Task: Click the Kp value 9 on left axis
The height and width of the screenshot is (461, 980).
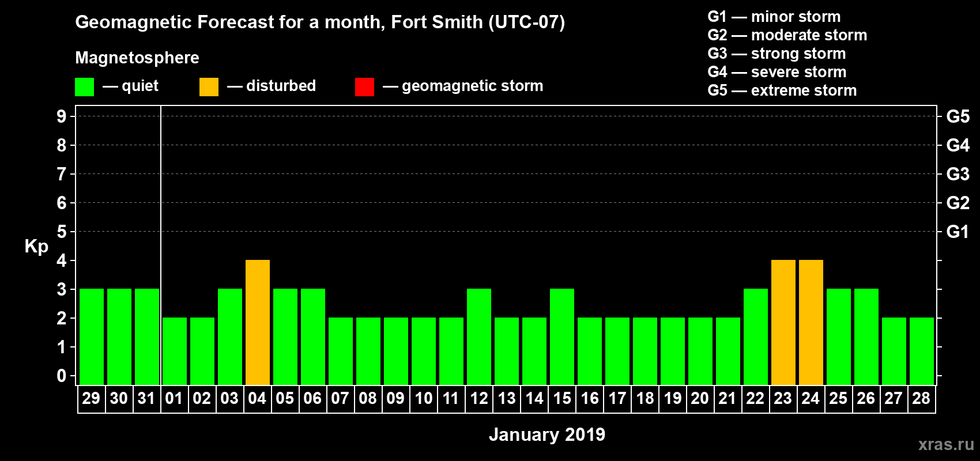Action: click(62, 116)
